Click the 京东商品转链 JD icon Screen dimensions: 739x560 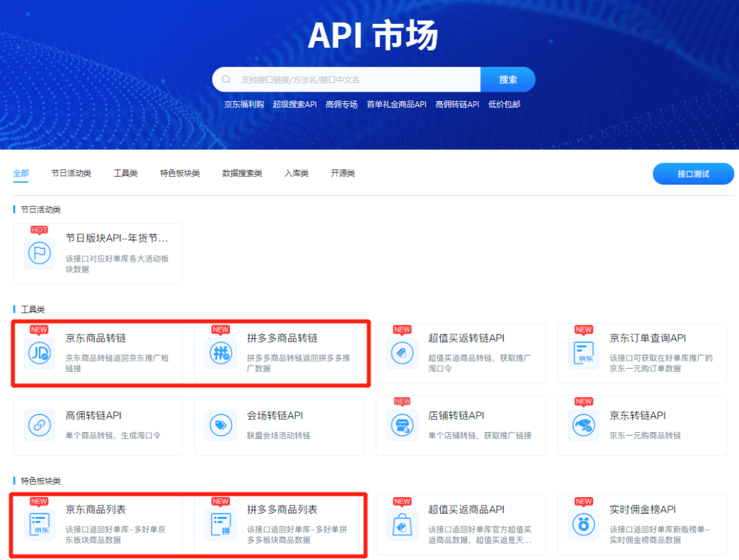click(40, 354)
